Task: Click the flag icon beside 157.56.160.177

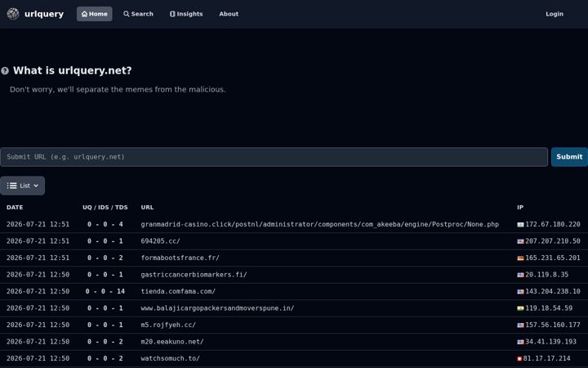Action: [520, 325]
